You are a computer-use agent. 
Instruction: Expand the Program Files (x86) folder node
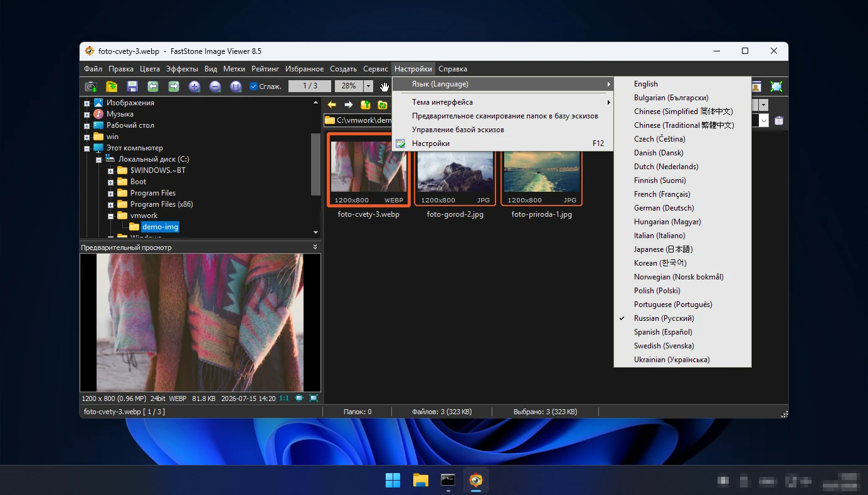tap(111, 205)
